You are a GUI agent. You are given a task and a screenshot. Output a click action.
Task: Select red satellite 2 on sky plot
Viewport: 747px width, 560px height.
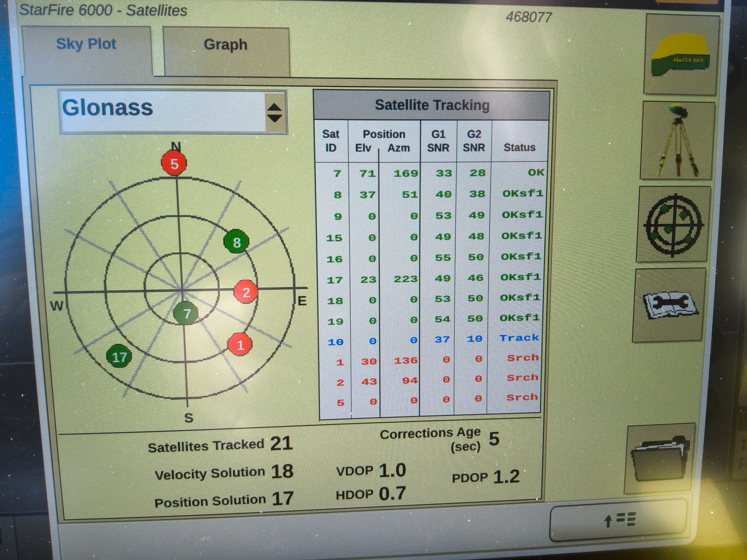[246, 292]
